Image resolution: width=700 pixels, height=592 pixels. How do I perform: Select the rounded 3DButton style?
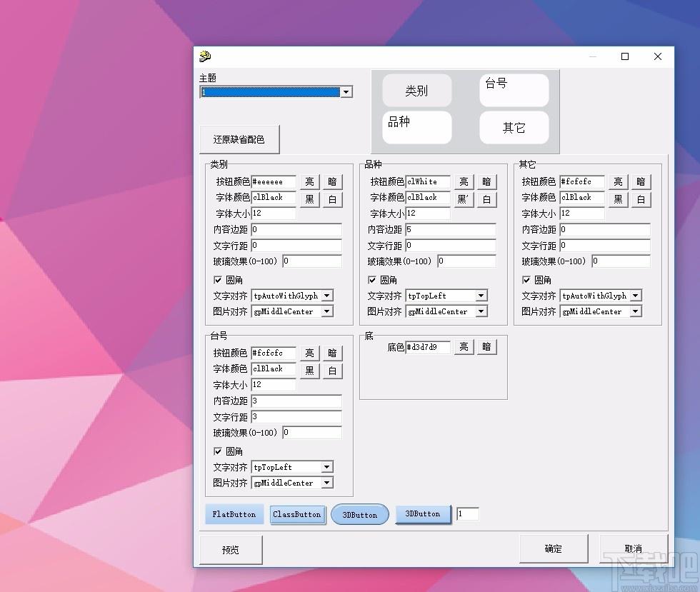(360, 515)
